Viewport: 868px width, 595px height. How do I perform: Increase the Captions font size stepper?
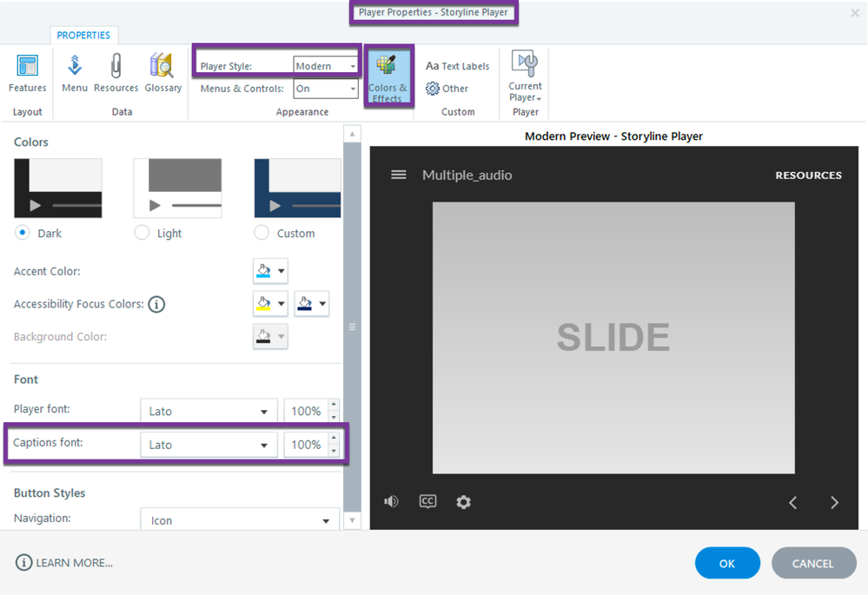[x=334, y=439]
